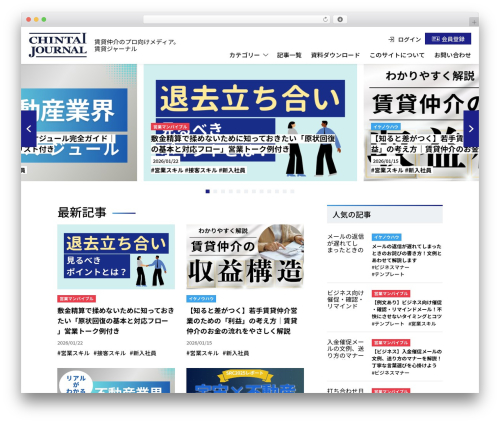This screenshot has width=500, height=423.
Task: Click イケノウハウ tag on right slide
Action: coord(386,127)
